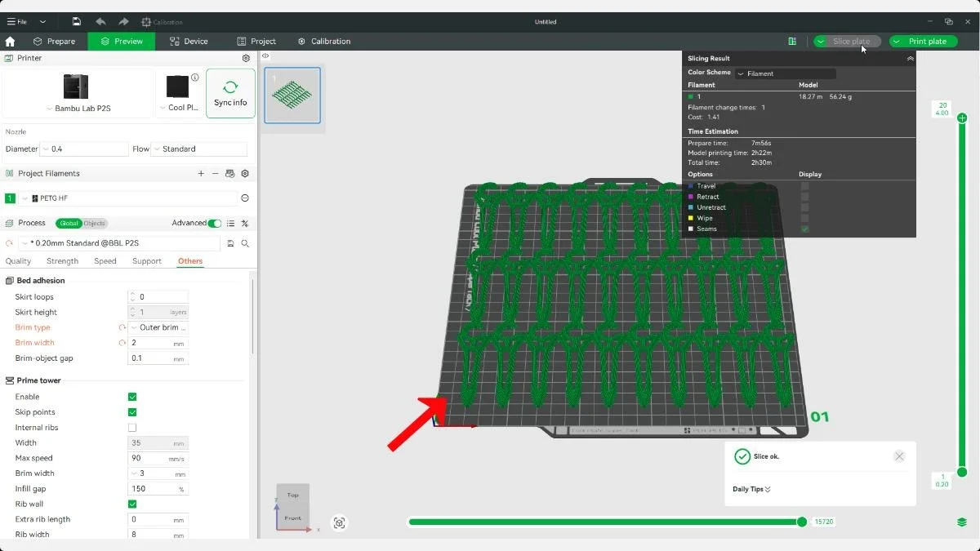Open Project Filaments settings gear
This screenshot has height=551, width=980.
point(245,174)
